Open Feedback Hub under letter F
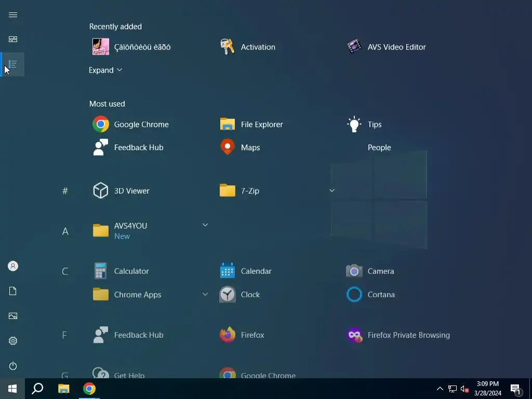The height and width of the screenshot is (399, 532). pyautogui.click(x=128, y=335)
